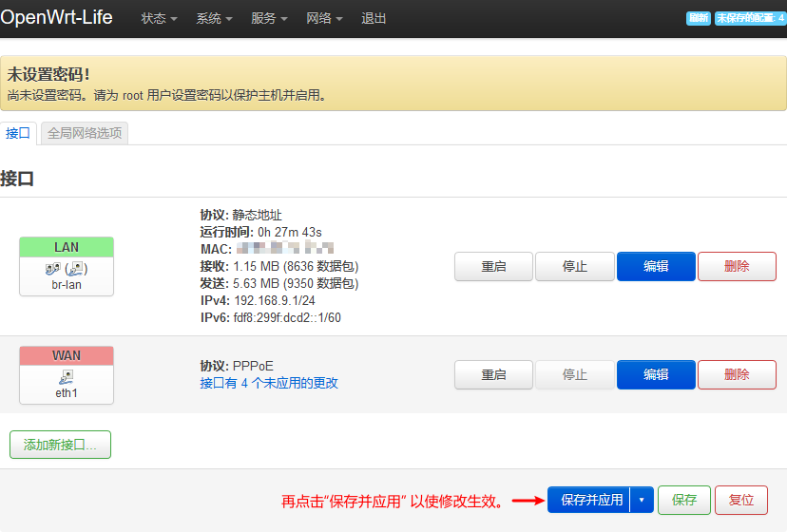Screen dimensions: 787x532
Task: Click the 保存并应用 button
Action: click(591, 500)
